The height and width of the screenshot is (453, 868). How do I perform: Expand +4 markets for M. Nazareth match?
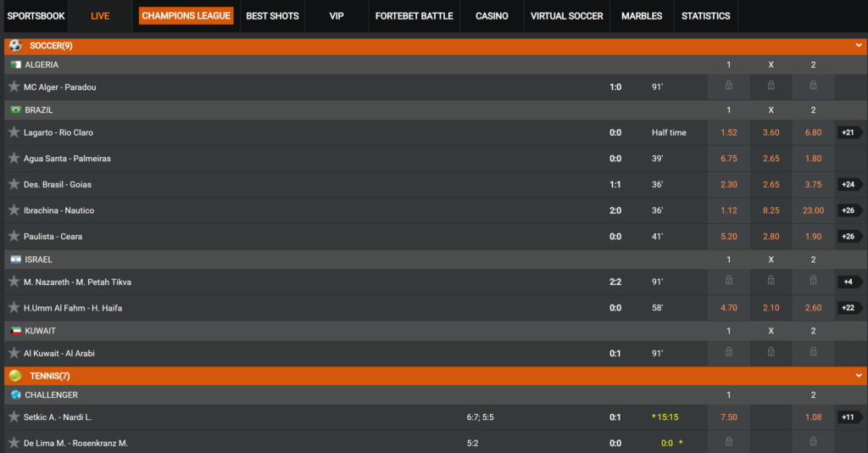click(x=849, y=282)
